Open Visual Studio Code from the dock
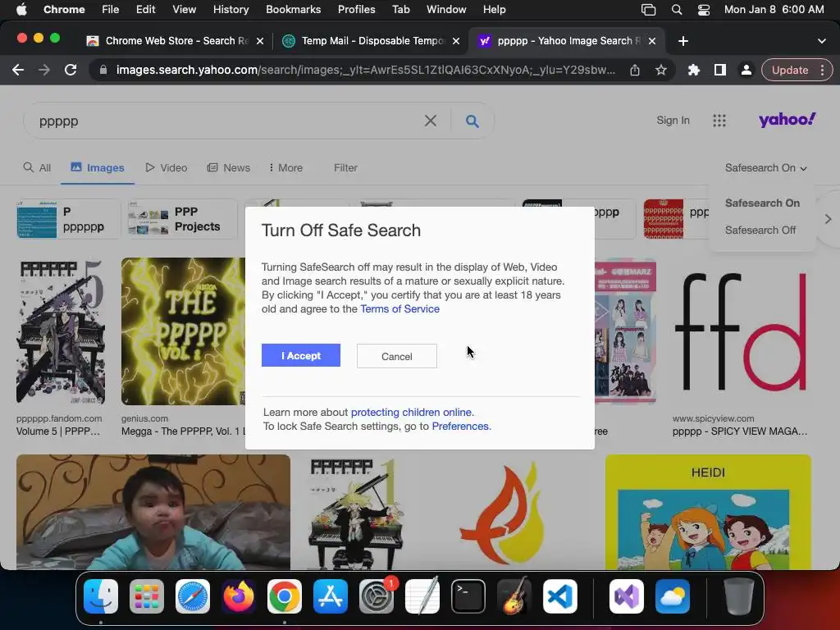Screen dimensions: 840x630 tap(560, 596)
